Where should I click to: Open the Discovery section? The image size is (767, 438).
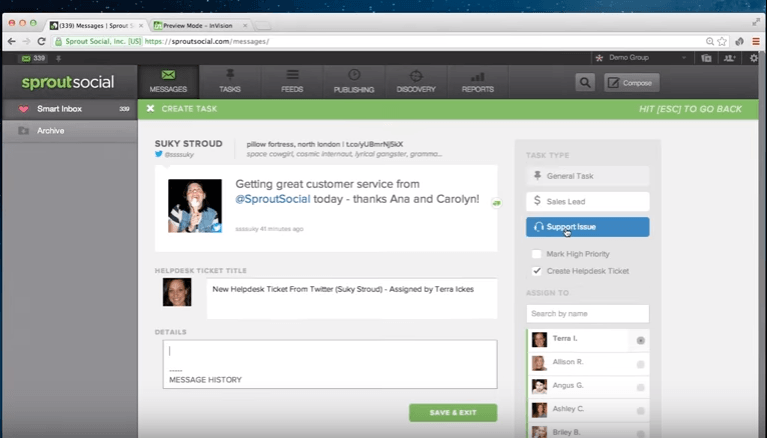point(416,82)
